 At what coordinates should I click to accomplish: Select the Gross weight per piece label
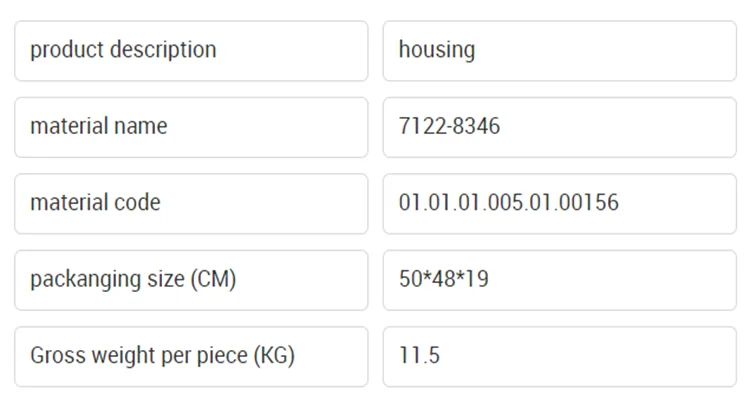pos(190,356)
